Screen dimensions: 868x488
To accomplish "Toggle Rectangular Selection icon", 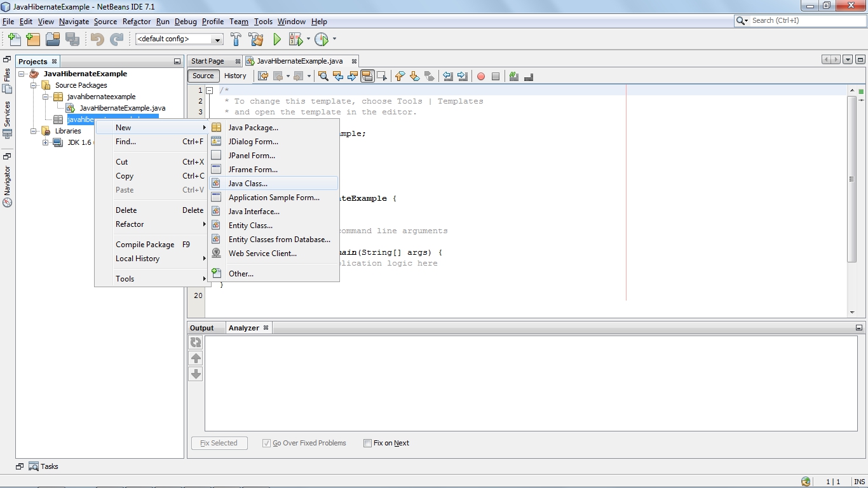I will pos(382,76).
